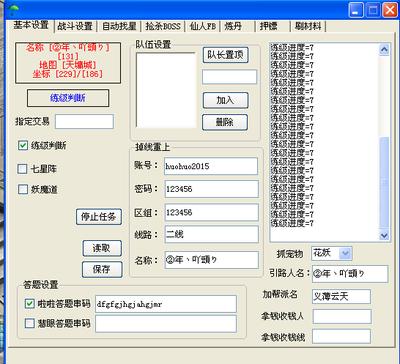Click the log list scrollbar thumb

click(384, 183)
